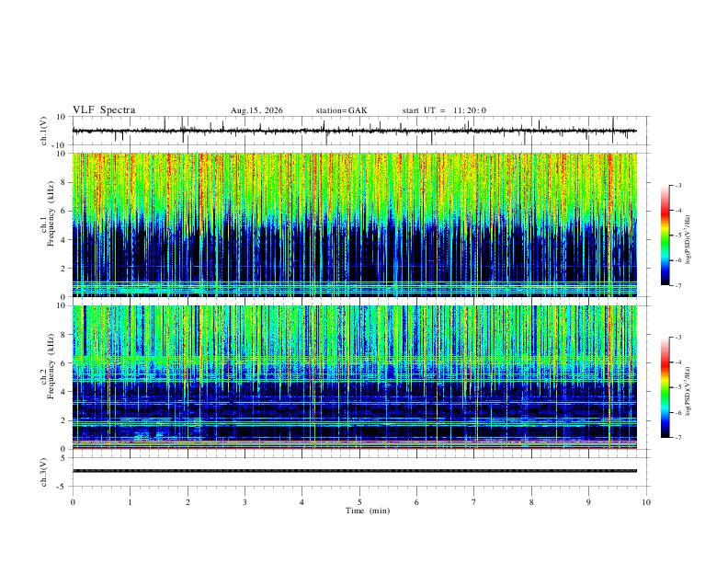728x563 pixels.
Task: Click the 10 minute tick on time axis
Action: coord(646,502)
